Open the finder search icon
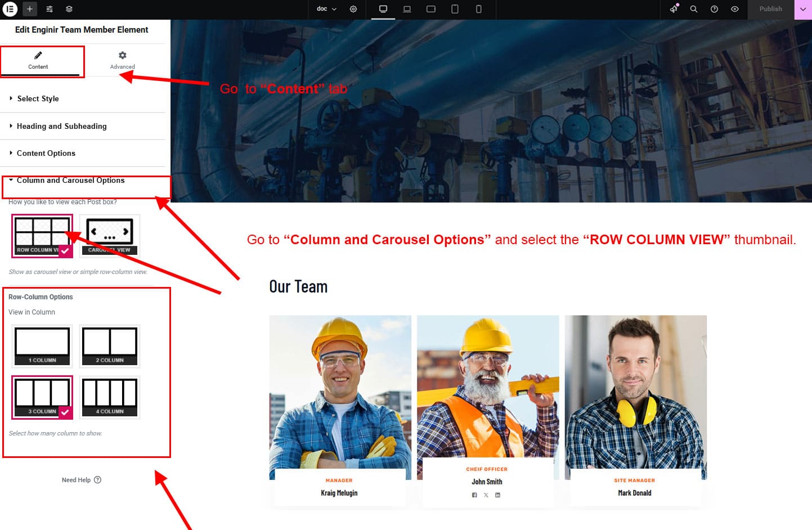The height and width of the screenshot is (530, 812). pos(694,9)
